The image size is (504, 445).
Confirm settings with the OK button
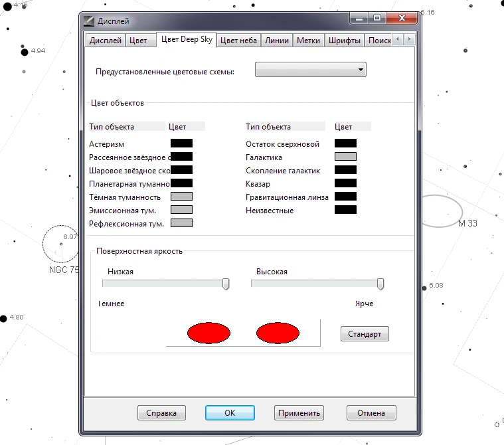click(230, 412)
